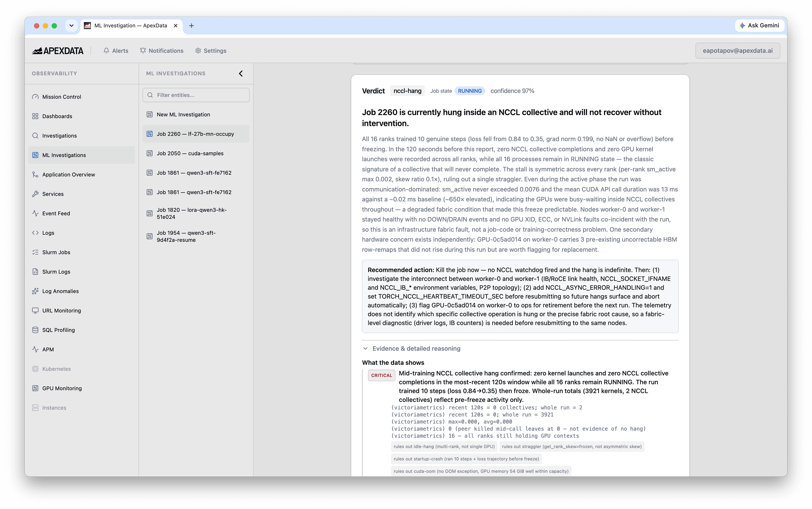Click the Instances server icon

click(x=35, y=408)
